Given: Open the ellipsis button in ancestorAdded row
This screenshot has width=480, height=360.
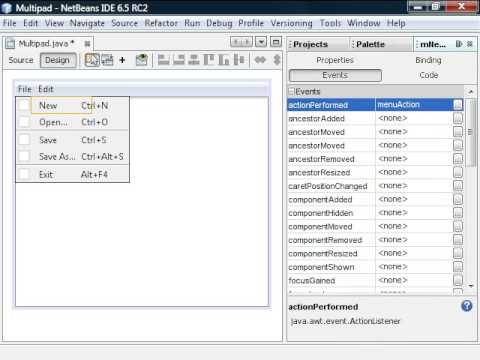Looking at the screenshot, I should [x=458, y=118].
